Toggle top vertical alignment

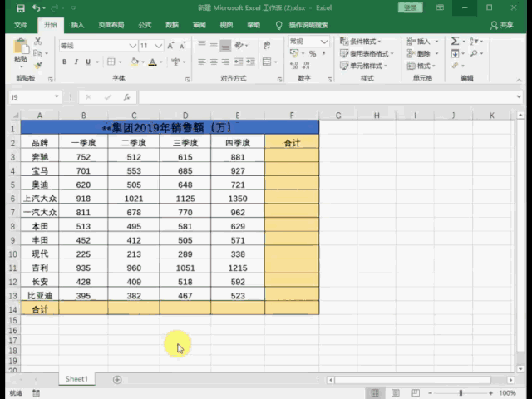[x=202, y=44]
